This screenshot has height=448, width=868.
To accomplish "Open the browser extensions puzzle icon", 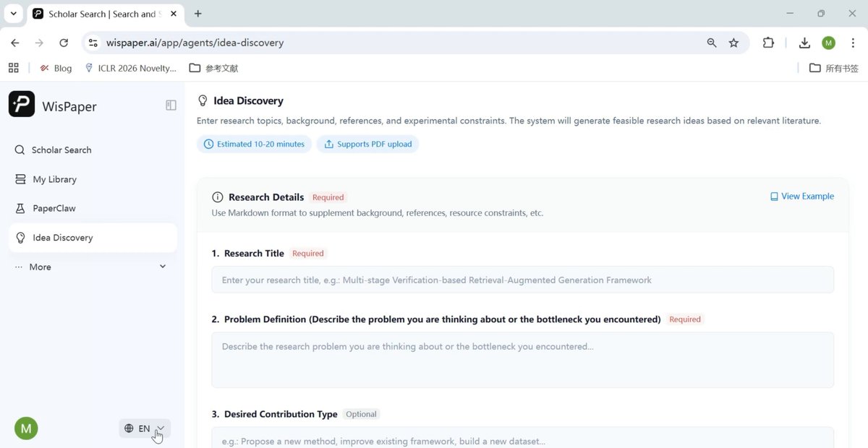I will pyautogui.click(x=768, y=43).
